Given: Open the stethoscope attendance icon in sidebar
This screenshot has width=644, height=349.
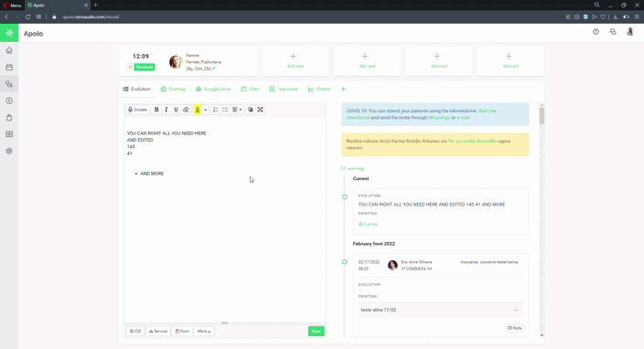Looking at the screenshot, I should pyautogui.click(x=9, y=84).
